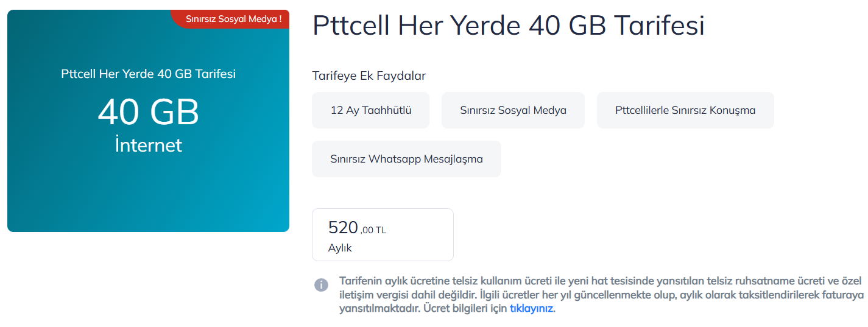The height and width of the screenshot is (327, 868).
Task: Open the blue tıklayınız link
Action: (531, 308)
